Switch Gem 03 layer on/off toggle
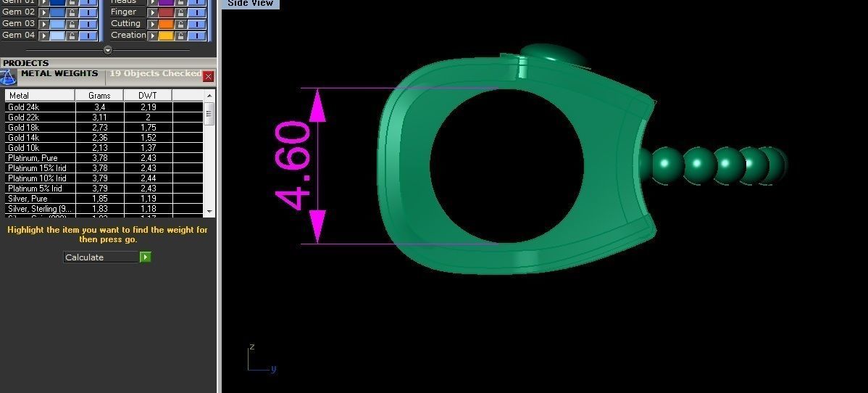868x393 pixels. [x=88, y=24]
